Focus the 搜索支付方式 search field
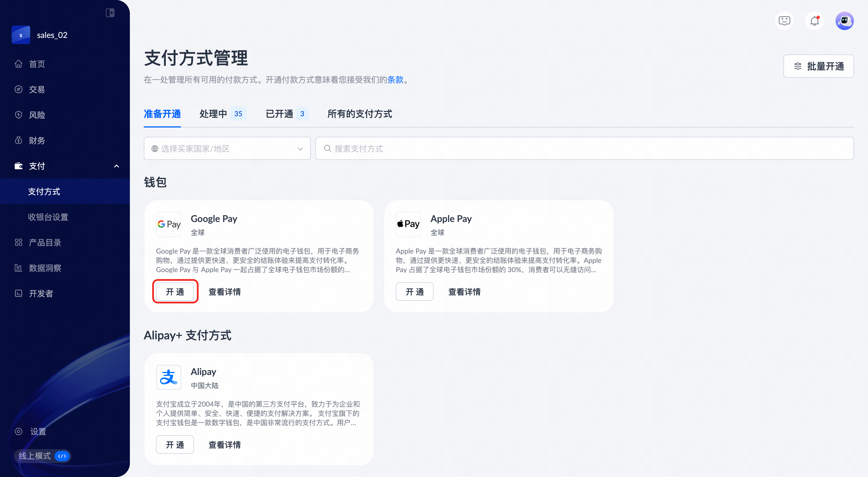 click(585, 149)
